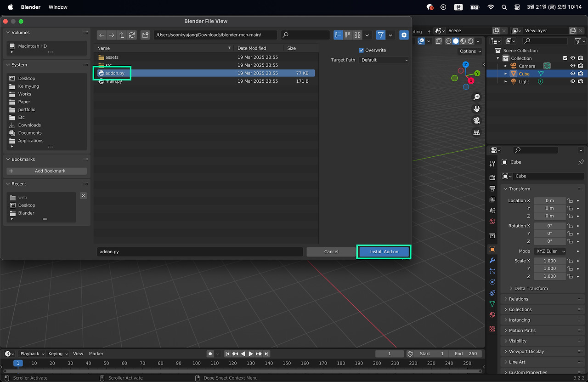Go up to parent directory

pos(122,35)
